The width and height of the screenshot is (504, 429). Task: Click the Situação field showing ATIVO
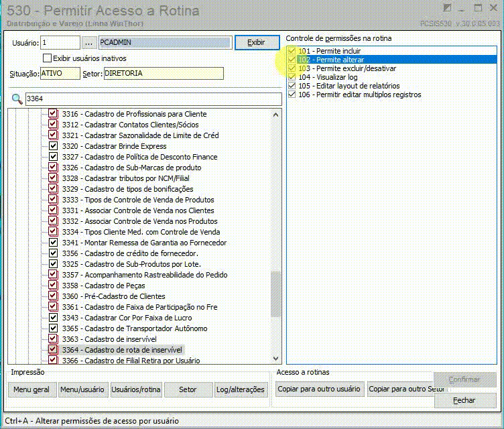(60, 73)
